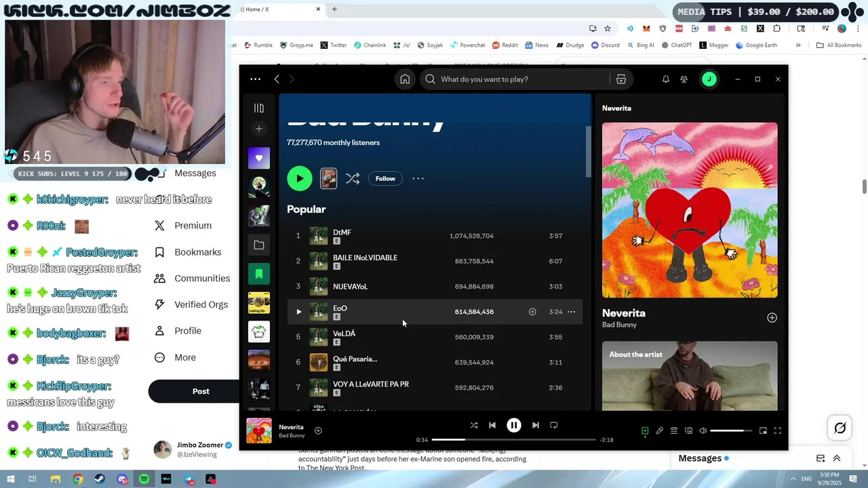Open the Neverita album cover in Now Playing panel
868x488 pixels.
coord(690,210)
